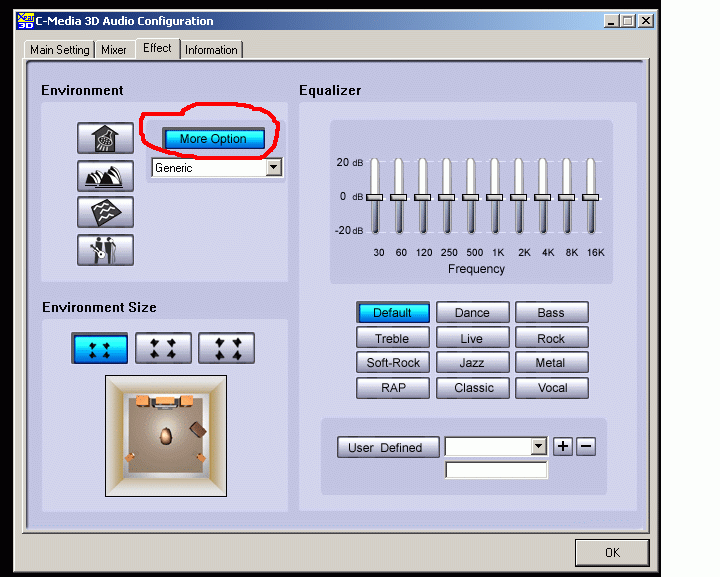Apply the Vocal equalizer preset
This screenshot has width=720, height=577.
(551, 388)
